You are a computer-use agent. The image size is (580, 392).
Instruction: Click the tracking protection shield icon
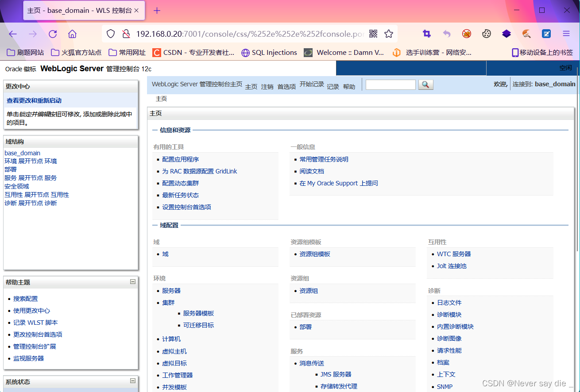110,34
